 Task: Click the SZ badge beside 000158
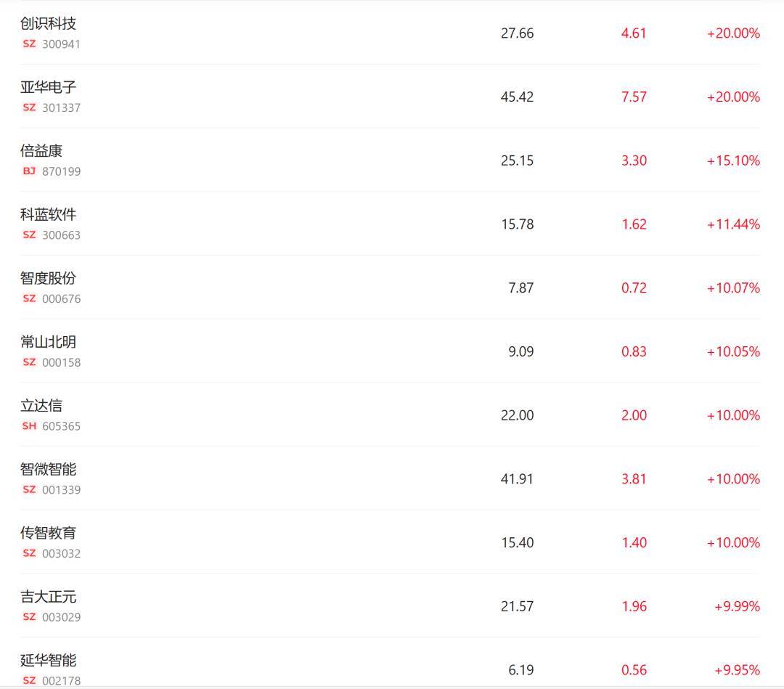(29, 362)
